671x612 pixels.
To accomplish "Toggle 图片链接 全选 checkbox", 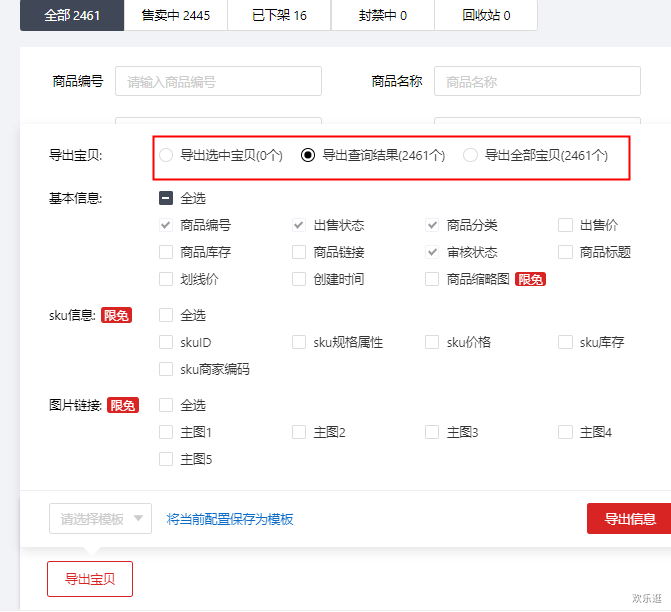I will point(166,405).
